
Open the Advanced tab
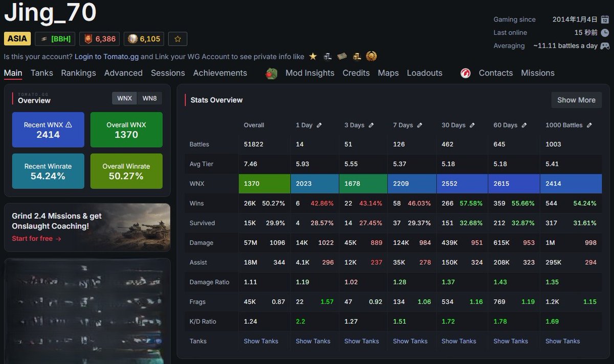123,73
